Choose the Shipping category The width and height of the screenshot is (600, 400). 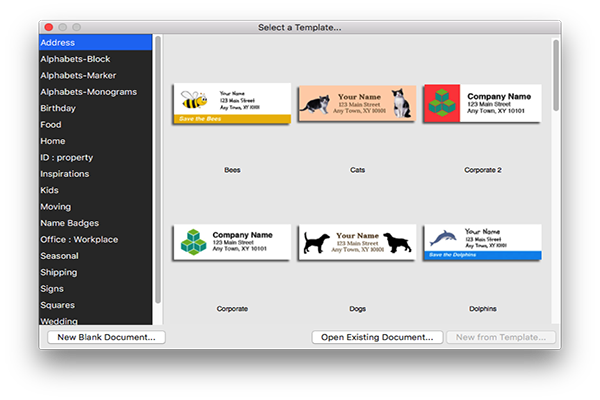95,272
